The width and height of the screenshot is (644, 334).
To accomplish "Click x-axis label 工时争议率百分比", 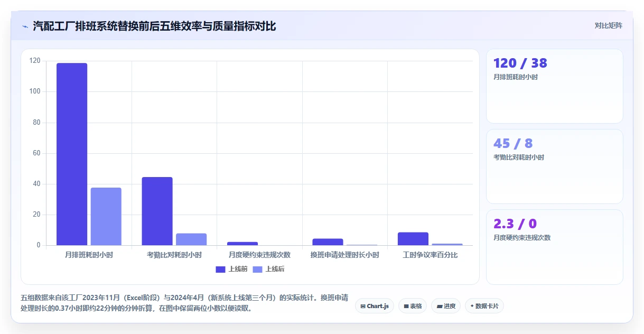I will pos(430,255).
